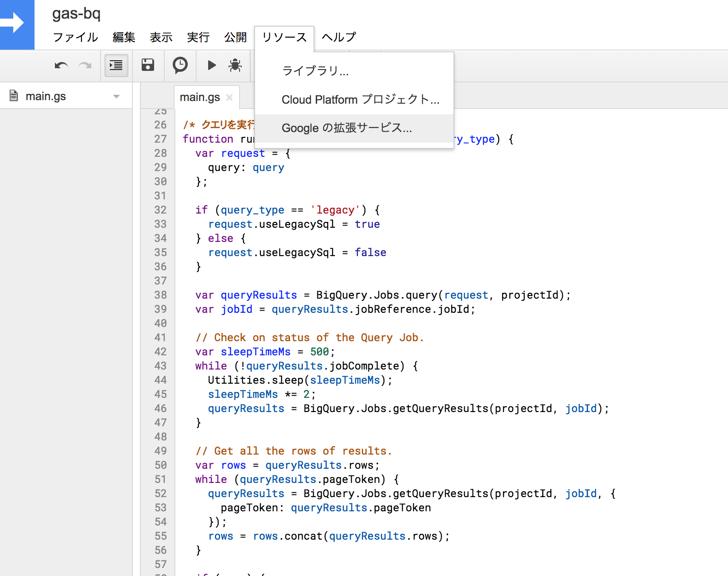Choose Cloud Platform プロジェクト... menu entry
Viewport: 728px width, 576px height.
point(354,100)
